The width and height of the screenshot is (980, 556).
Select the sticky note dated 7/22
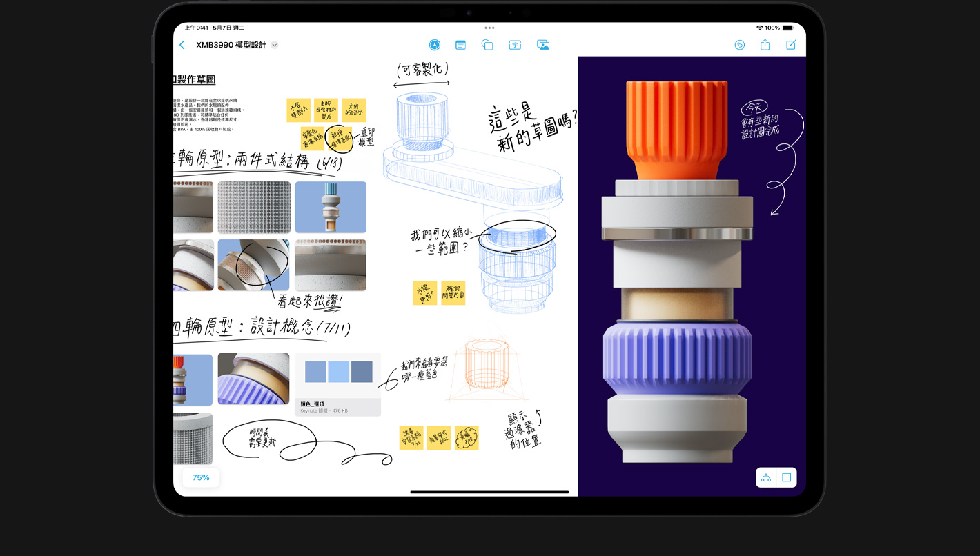(411, 438)
